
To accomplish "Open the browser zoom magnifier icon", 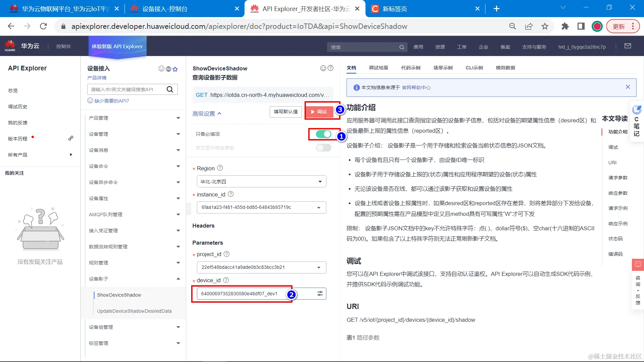I will click(x=513, y=26).
